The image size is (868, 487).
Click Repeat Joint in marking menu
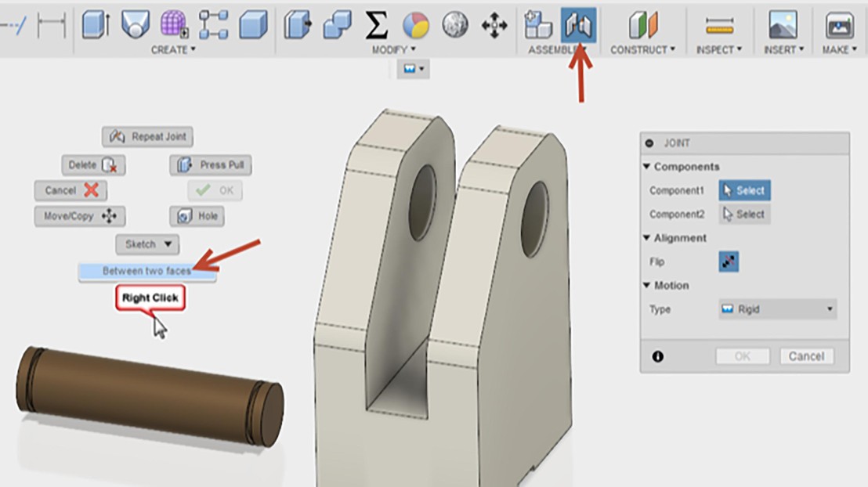(147, 136)
